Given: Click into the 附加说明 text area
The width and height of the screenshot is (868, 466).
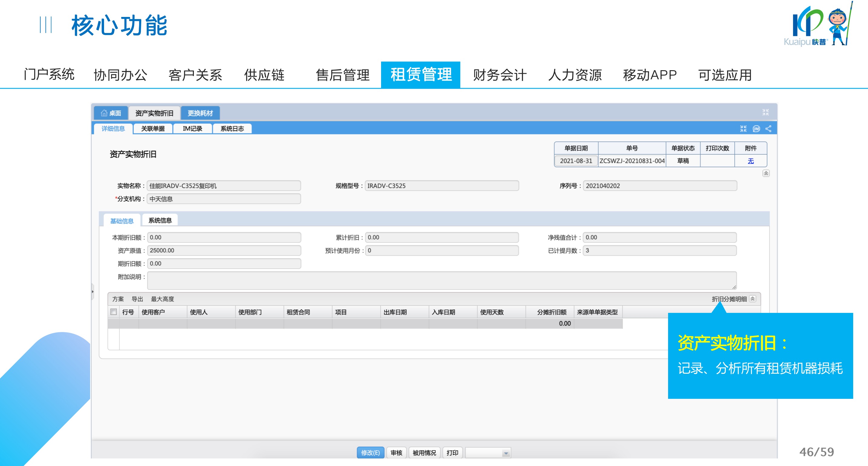Looking at the screenshot, I should tap(442, 280).
